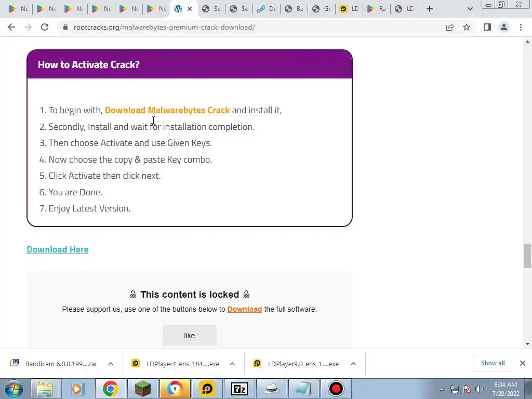Click the active Chrome window in taskbar

click(175, 389)
